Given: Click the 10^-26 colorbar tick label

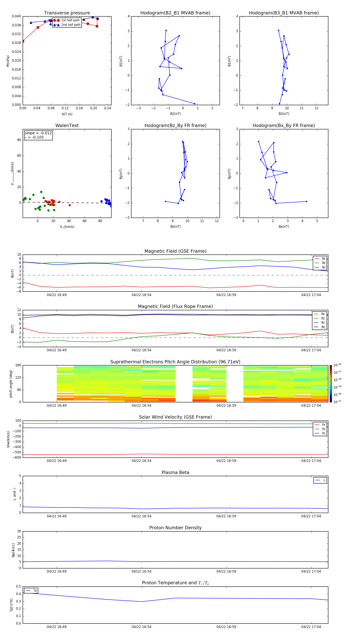Looking at the screenshot, I should pos(338,365).
